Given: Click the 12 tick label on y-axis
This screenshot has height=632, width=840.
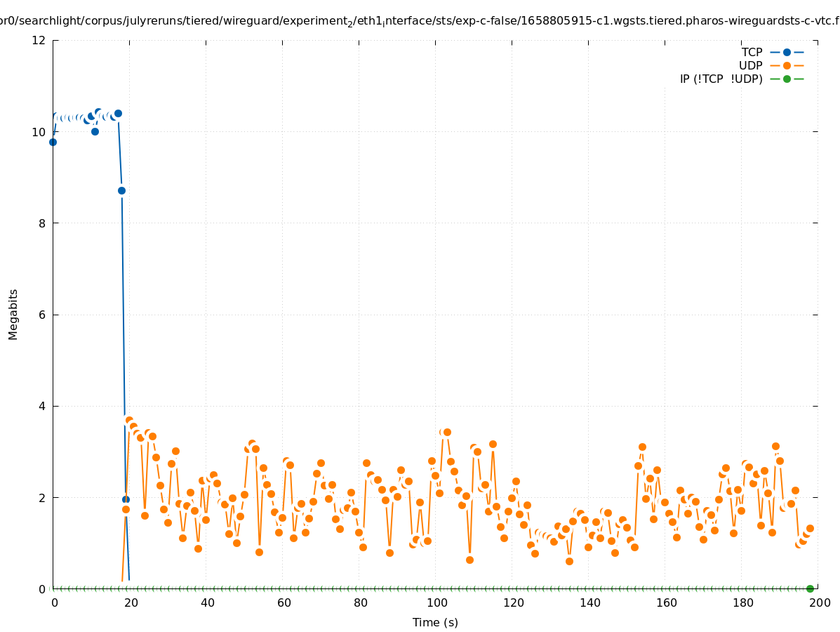Looking at the screenshot, I should point(39,40).
